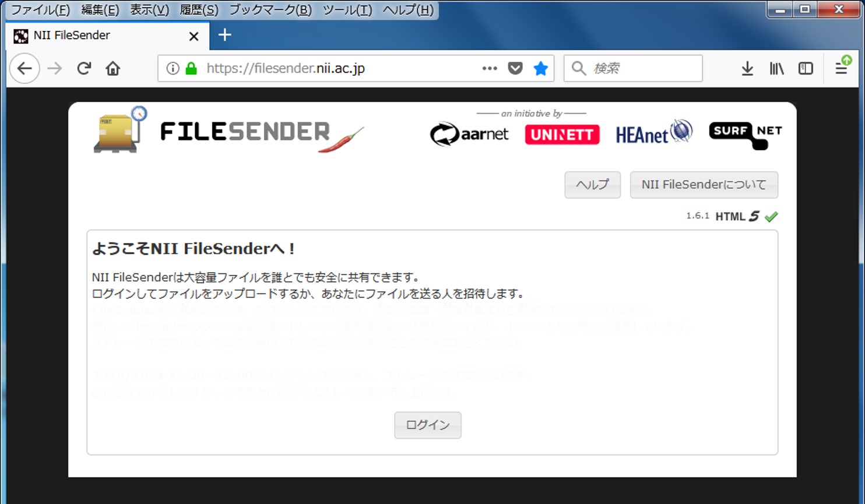Click the forward navigation arrow

pyautogui.click(x=55, y=69)
